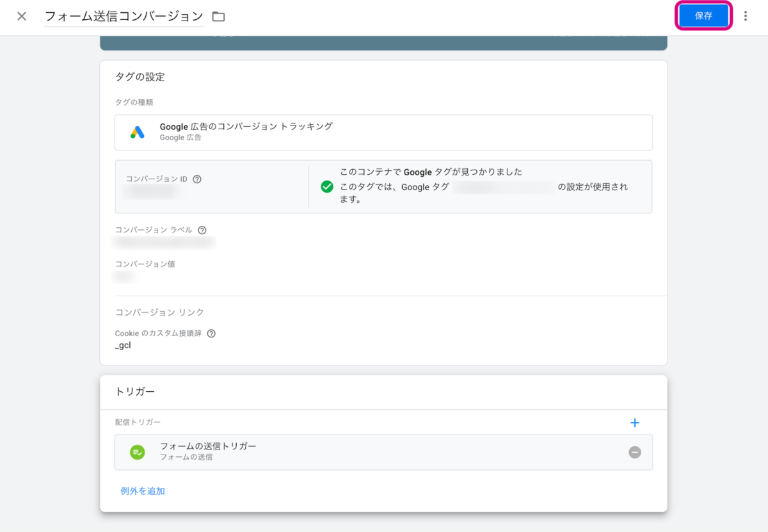The image size is (768, 532).
Task: Click the 保存 button
Action: [x=703, y=16]
